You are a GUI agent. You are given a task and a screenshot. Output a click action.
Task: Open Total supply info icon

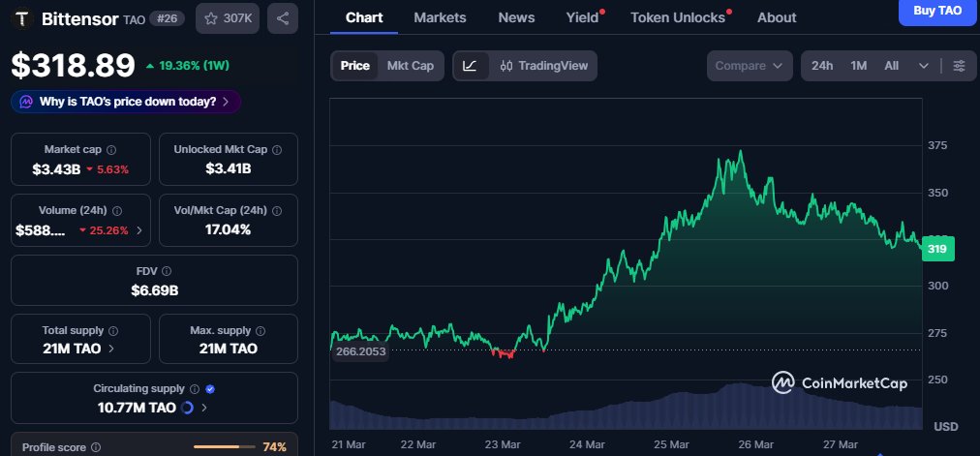[113, 331]
